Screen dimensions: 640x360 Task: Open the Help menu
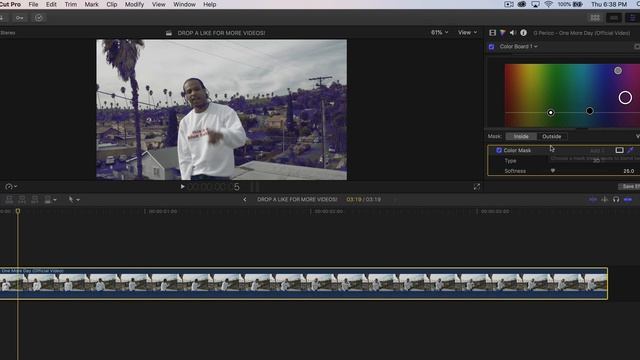coord(210,4)
